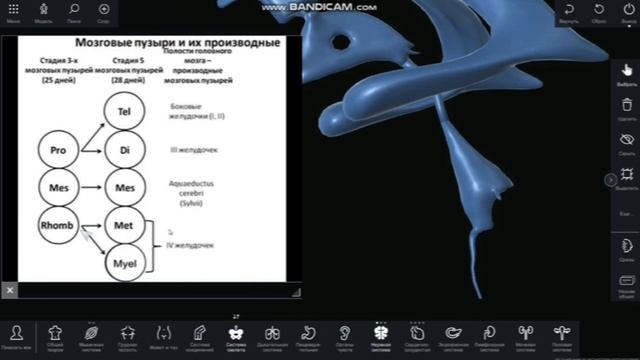Select the Digestive system stomach icon
The image size is (640, 360).
click(308, 333)
